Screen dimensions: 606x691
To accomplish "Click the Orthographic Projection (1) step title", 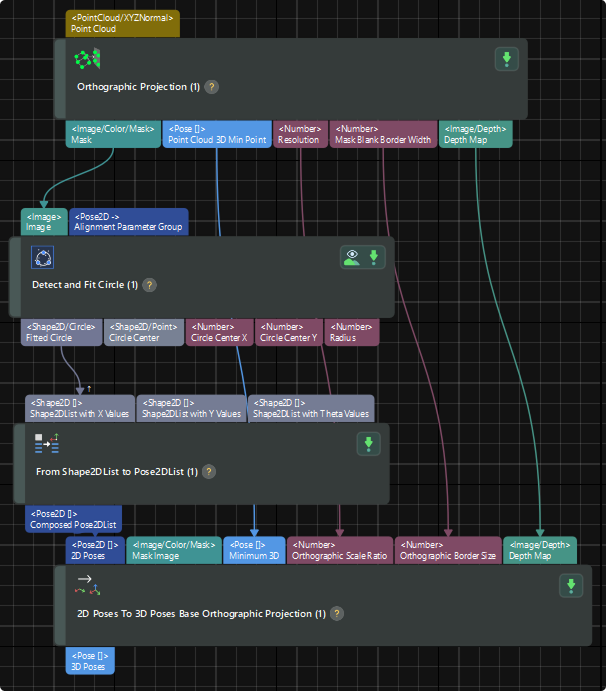I will [x=138, y=87].
